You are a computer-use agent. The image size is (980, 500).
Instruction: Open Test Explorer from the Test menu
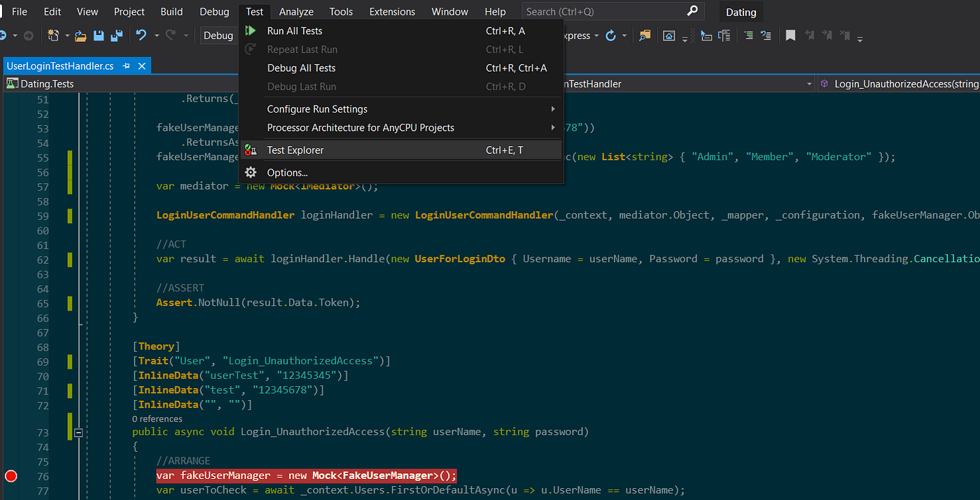pyautogui.click(x=295, y=150)
